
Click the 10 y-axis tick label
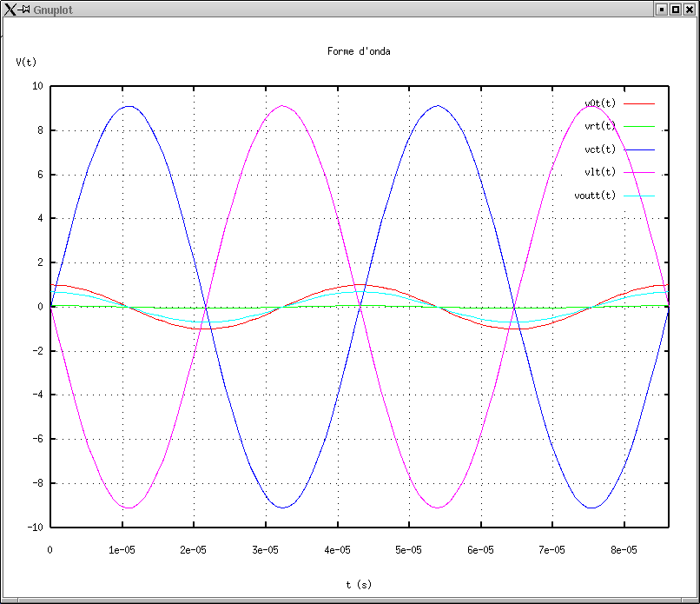37,86
